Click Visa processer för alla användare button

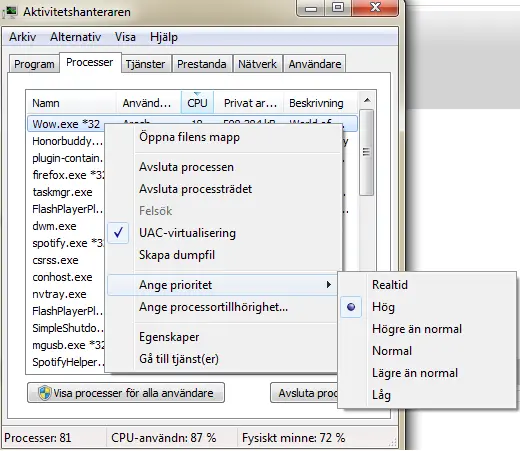click(126, 393)
